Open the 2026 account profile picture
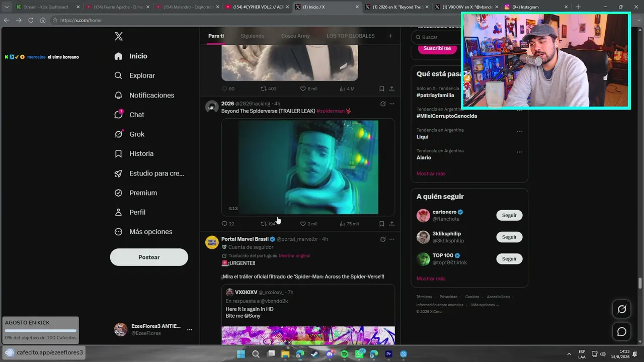644x362 pixels. coord(212,107)
